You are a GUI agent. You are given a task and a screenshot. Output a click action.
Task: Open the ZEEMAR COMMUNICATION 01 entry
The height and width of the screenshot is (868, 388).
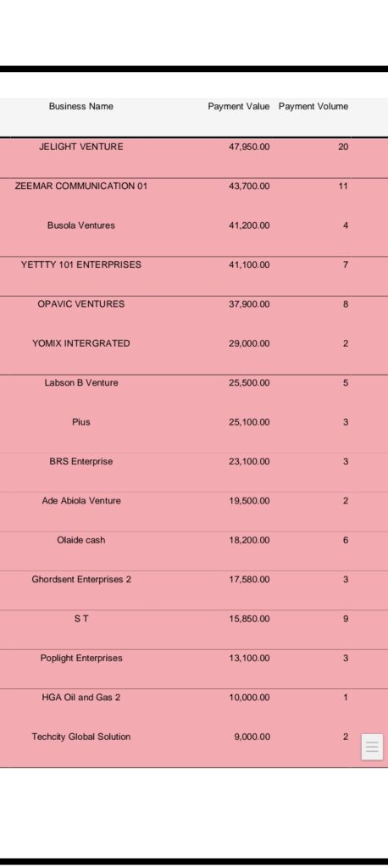194,198
